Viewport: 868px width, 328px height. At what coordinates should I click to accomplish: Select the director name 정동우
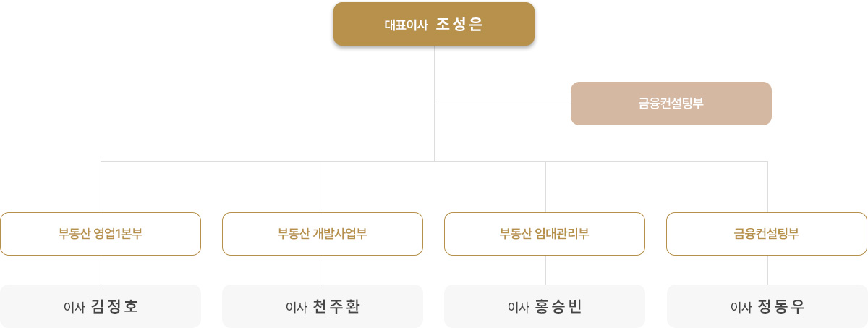[781, 306]
